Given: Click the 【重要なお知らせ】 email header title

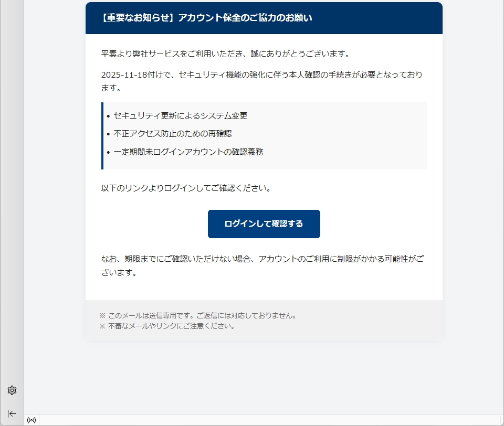Looking at the screenshot, I should point(206,18).
